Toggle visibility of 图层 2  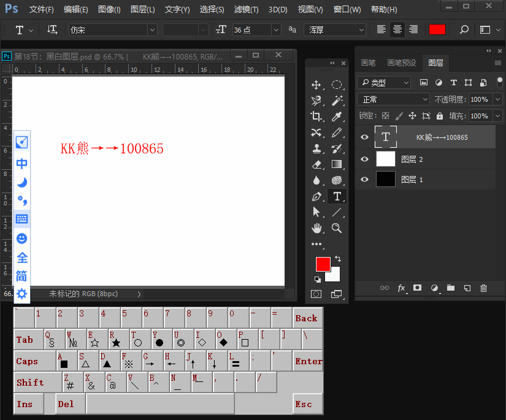[365, 159]
